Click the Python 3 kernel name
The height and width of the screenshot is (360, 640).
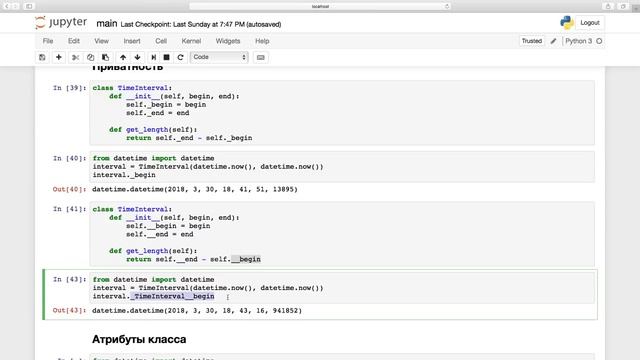coord(578,41)
